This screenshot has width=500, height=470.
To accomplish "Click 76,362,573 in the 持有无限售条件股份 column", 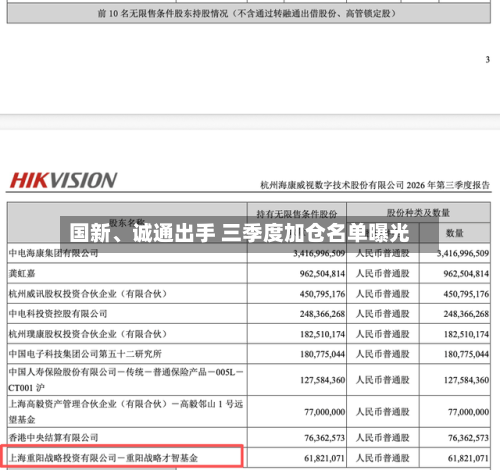I will 324,438.
